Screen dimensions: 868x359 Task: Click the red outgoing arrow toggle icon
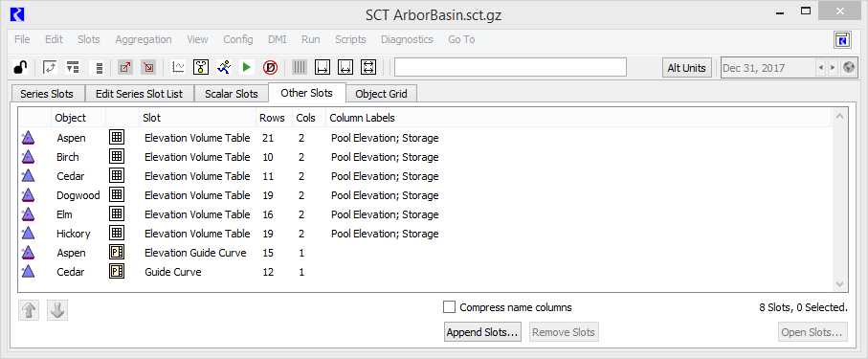(125, 68)
